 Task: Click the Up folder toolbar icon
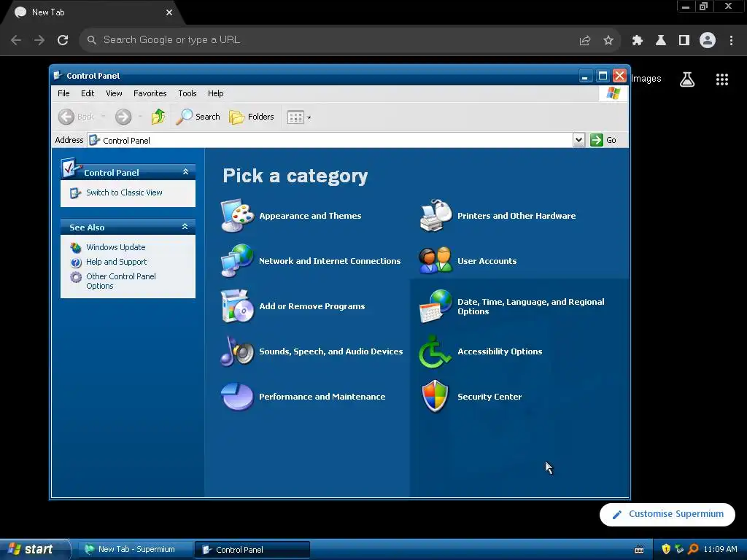158,117
